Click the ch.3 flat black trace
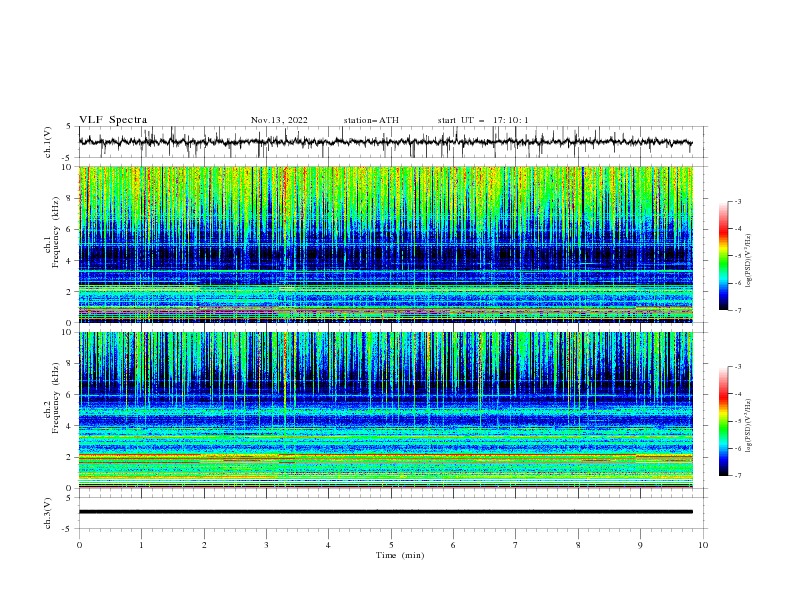This screenshot has height=612, width=792. coord(385,512)
